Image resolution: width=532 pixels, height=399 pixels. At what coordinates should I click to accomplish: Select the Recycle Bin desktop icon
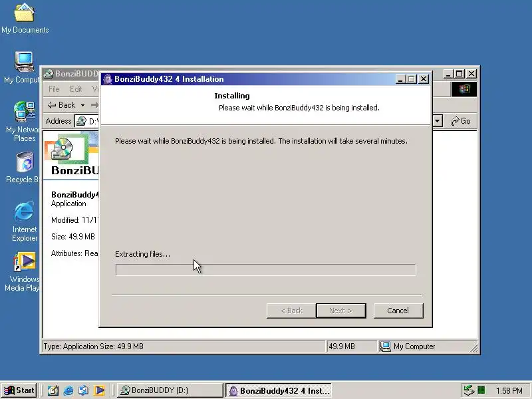click(x=24, y=168)
